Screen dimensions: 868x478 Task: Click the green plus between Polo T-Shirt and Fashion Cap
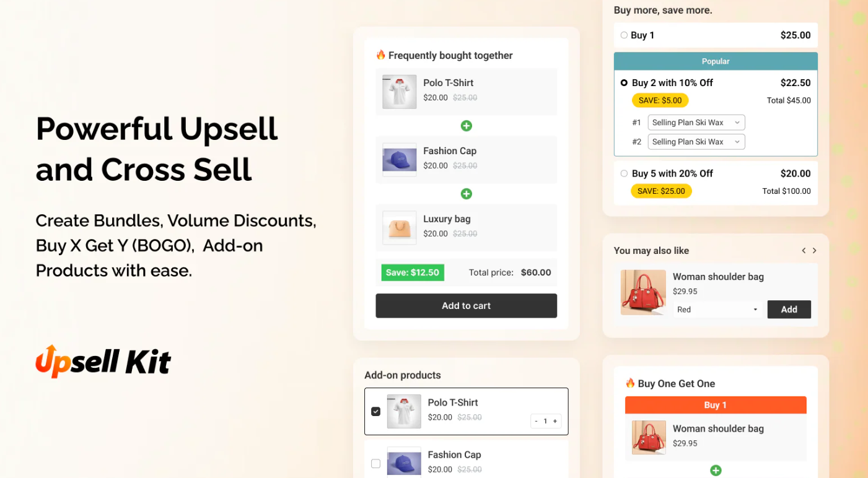click(x=466, y=126)
